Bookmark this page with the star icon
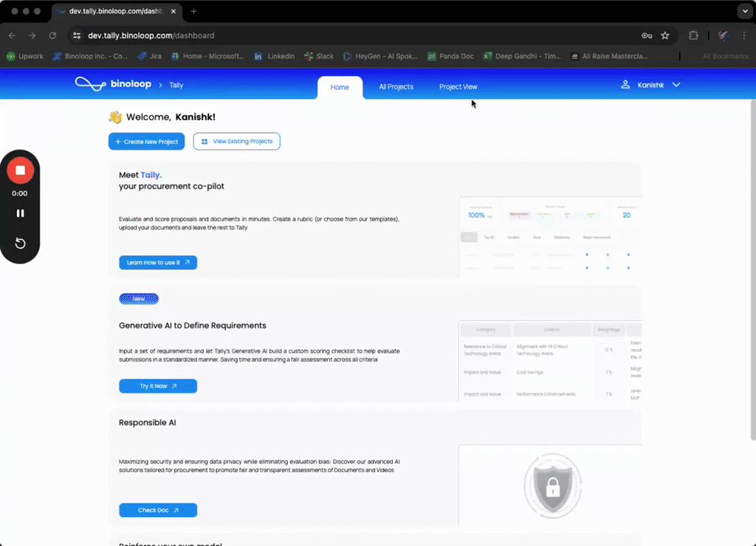Image resolution: width=756 pixels, height=546 pixels. click(x=665, y=35)
